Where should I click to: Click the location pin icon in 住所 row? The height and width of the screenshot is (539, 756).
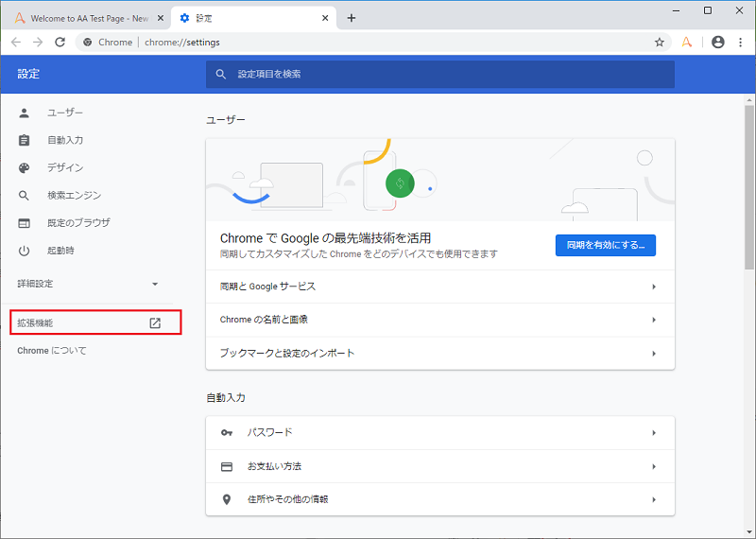(227, 499)
